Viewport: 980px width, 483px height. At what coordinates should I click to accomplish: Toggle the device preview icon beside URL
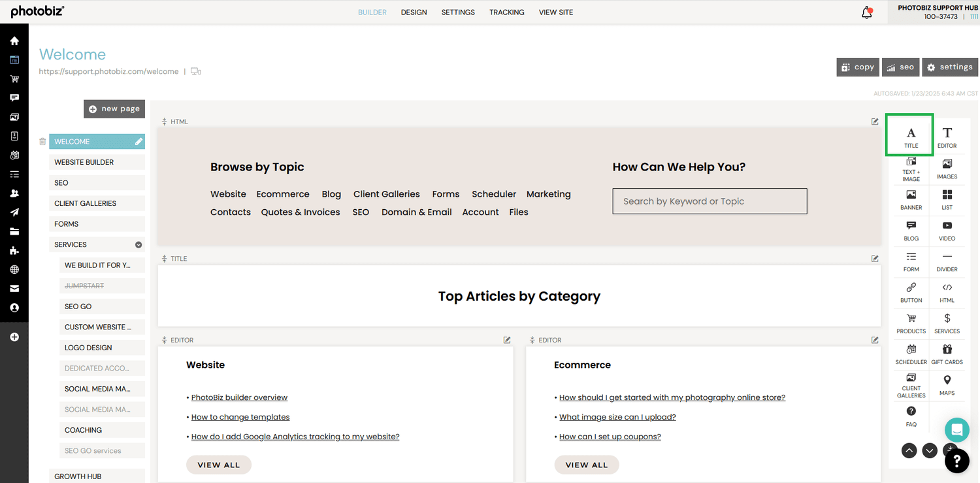pyautogui.click(x=195, y=72)
